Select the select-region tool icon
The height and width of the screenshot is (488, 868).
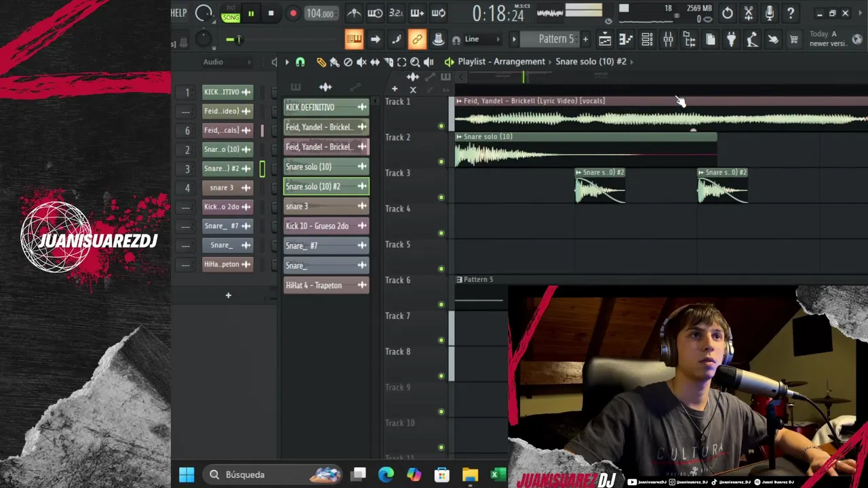401,62
